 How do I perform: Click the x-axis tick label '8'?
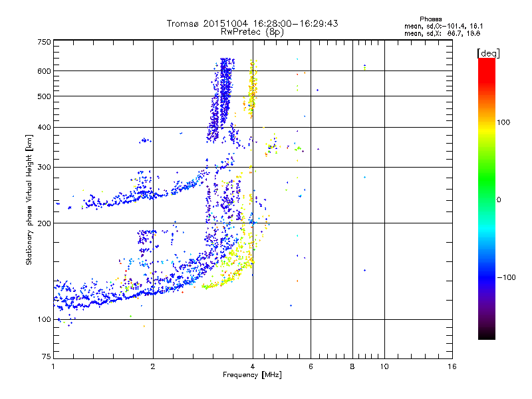pos(352,366)
